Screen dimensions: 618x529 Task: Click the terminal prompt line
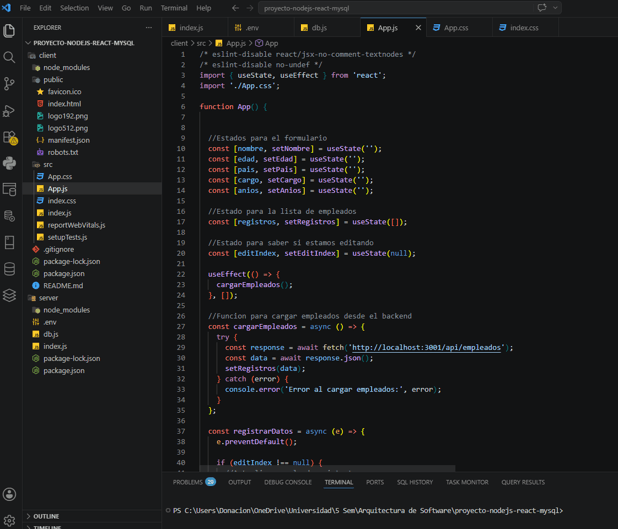coord(368,510)
